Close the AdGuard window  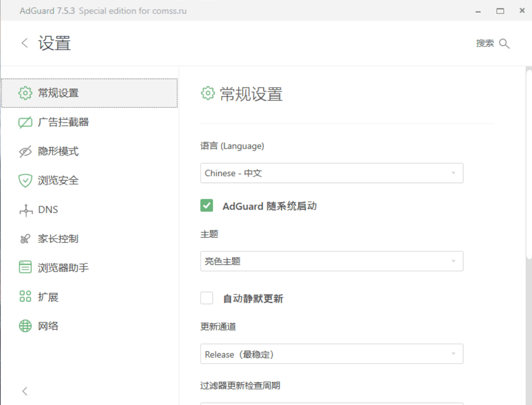[522, 11]
